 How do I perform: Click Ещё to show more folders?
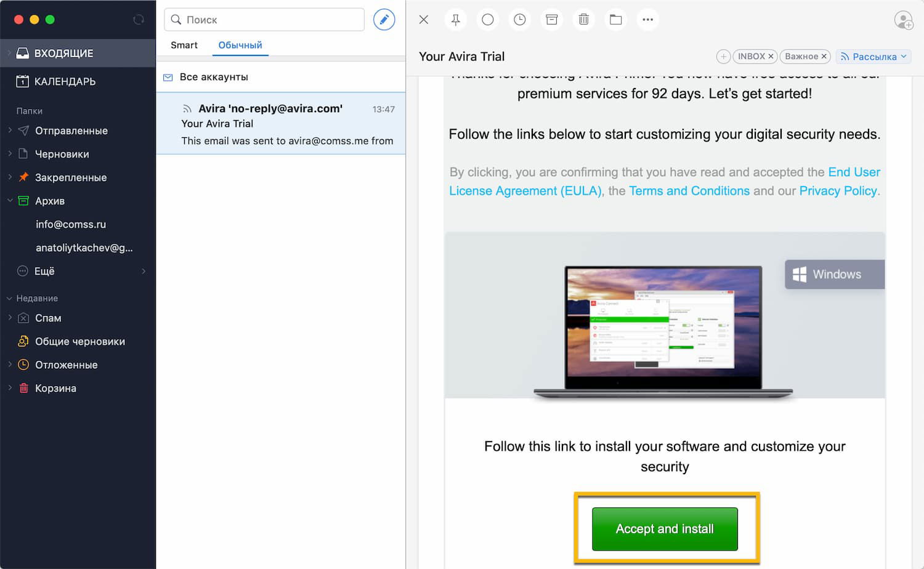44,271
